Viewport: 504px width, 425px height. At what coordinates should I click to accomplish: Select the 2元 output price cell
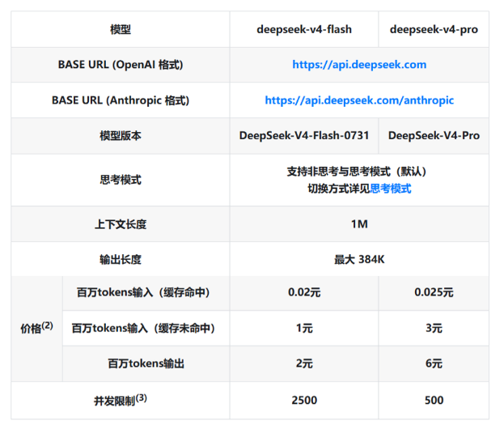pos(304,363)
